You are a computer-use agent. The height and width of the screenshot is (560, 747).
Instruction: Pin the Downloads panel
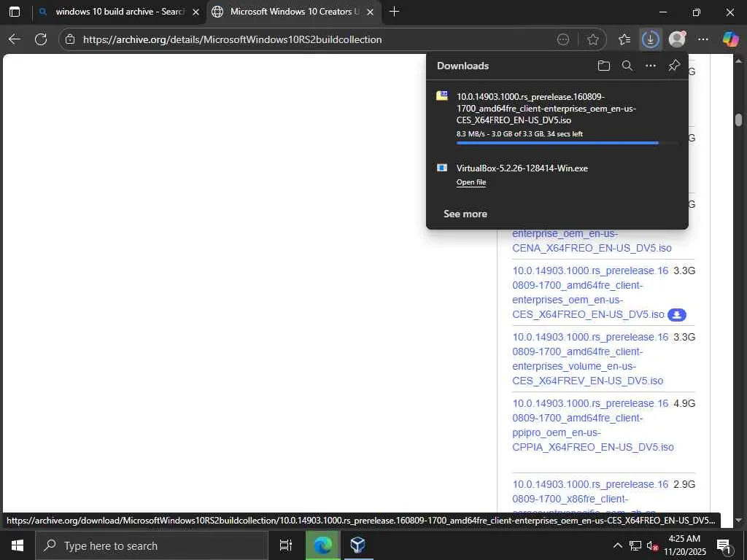point(673,66)
